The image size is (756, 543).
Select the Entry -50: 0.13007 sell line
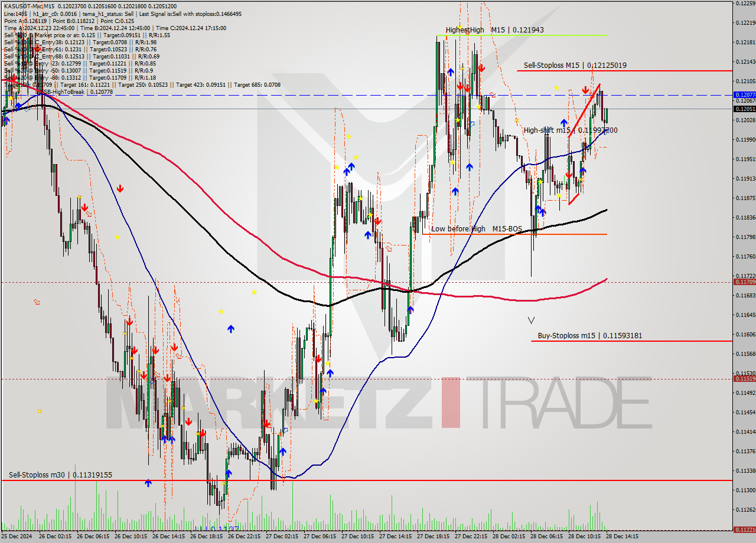[79, 71]
